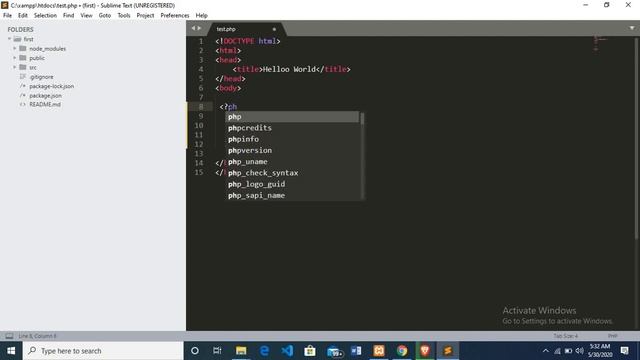The width and height of the screenshot is (640, 360).
Task: Expand the node_modules folder arrow
Action: 15,49
